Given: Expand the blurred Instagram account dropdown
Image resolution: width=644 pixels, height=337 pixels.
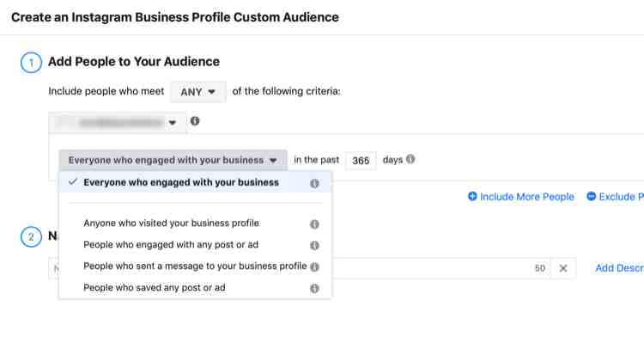Looking at the screenshot, I should [118, 122].
